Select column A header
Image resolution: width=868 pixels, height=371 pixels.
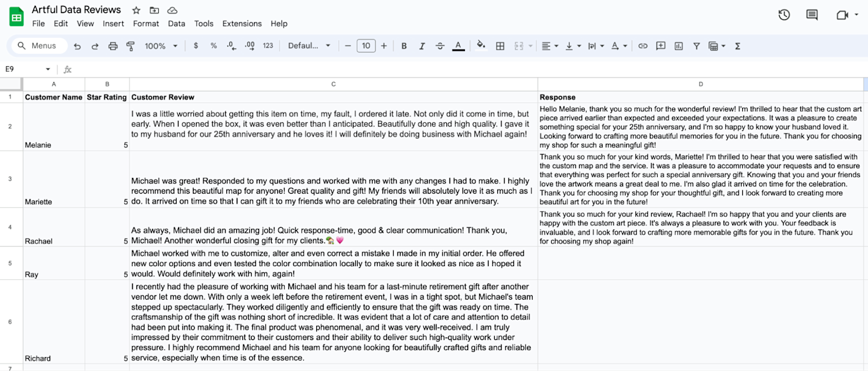pos(54,84)
